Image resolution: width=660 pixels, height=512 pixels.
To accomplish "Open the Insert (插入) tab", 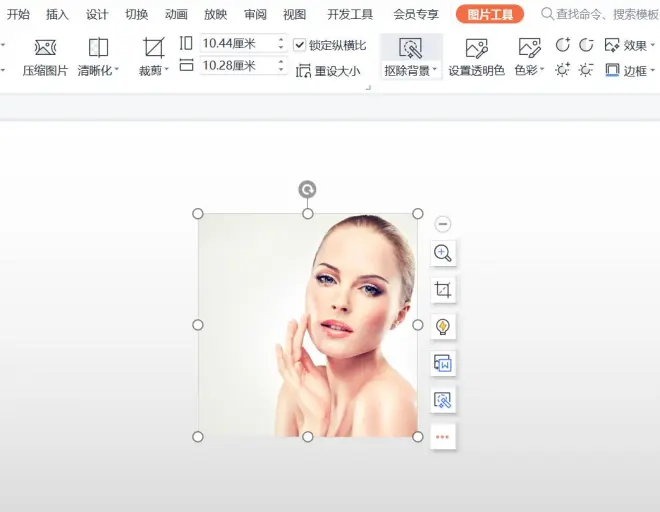I will tap(57, 14).
